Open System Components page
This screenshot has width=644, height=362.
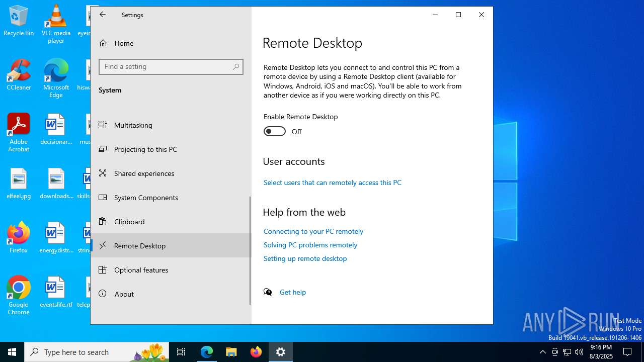point(171,198)
